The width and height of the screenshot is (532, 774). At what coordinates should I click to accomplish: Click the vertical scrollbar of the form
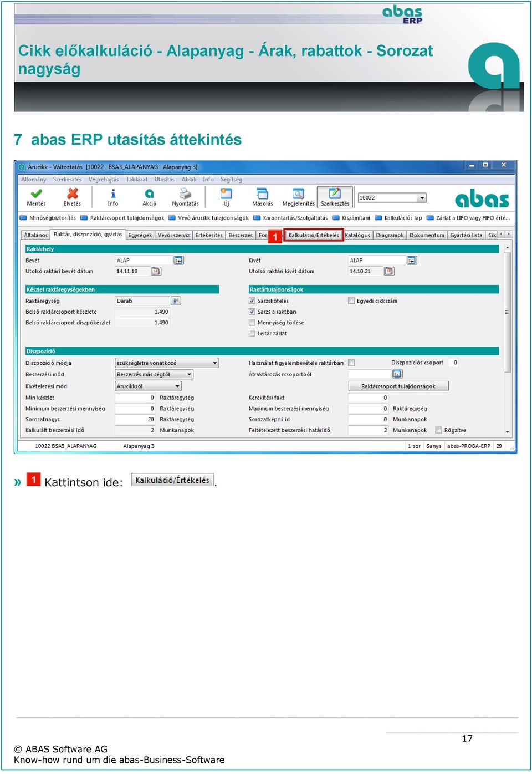pyautogui.click(x=507, y=313)
